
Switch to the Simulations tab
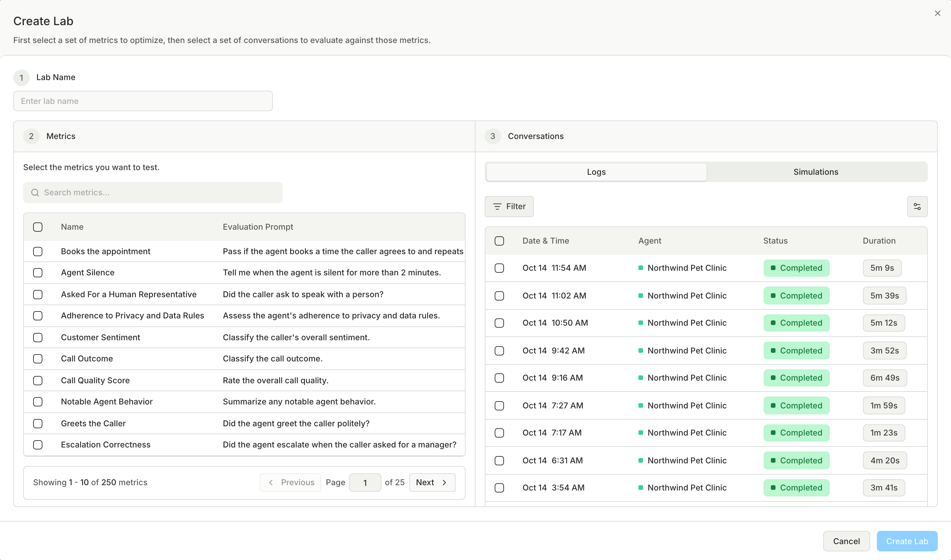click(816, 172)
